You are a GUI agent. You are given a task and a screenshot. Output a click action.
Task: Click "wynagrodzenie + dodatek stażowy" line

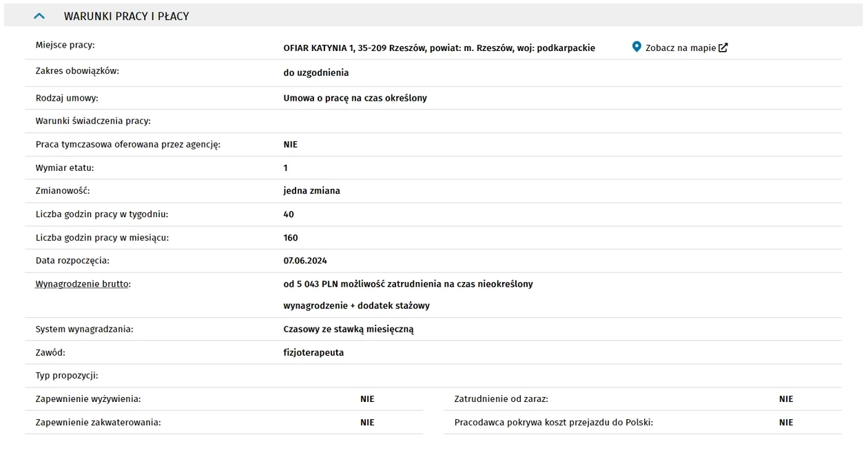[356, 305]
